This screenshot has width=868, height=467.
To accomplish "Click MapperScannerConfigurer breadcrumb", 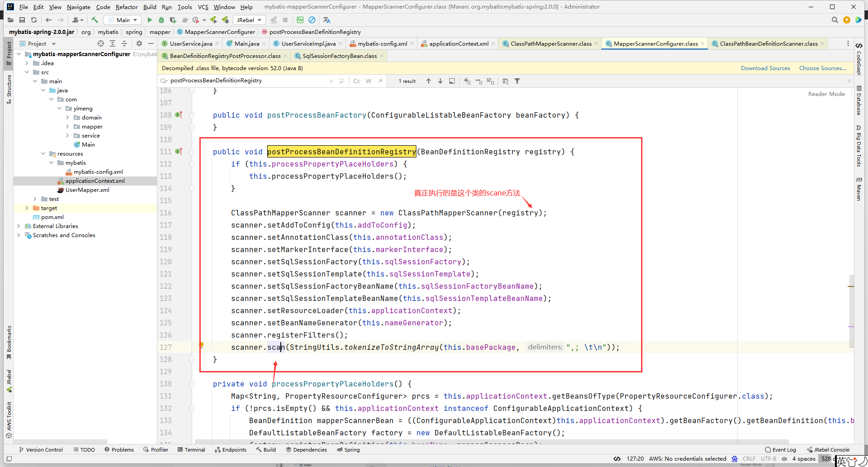I will (x=216, y=32).
